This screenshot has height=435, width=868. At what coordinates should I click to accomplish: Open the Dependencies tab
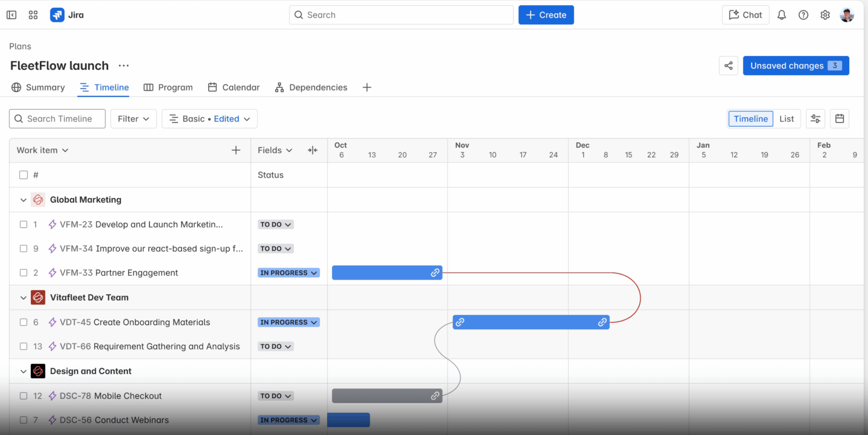pos(311,87)
